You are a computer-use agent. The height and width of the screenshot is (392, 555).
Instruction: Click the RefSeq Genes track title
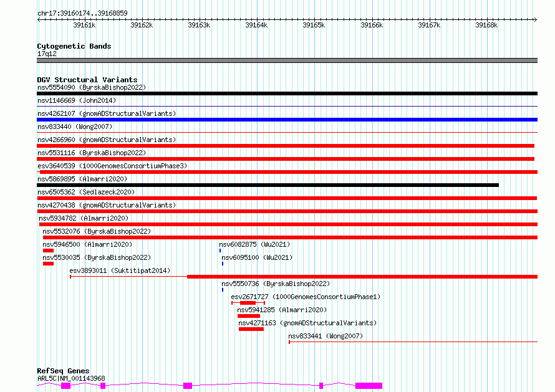pos(63,371)
